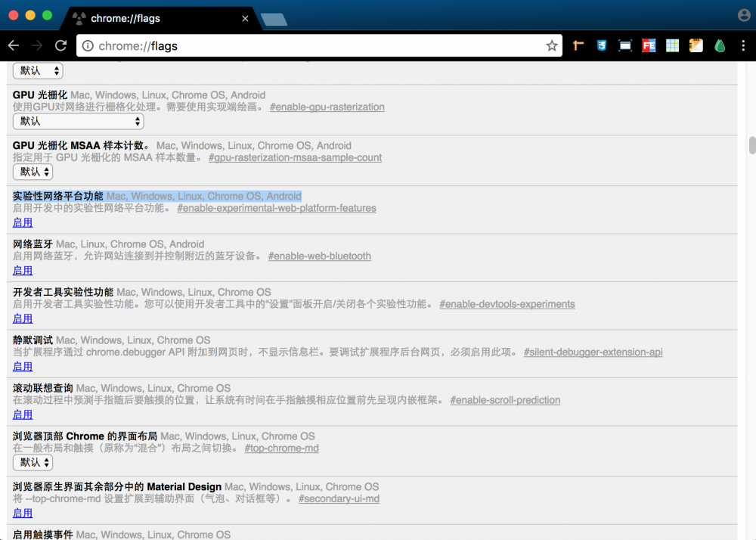
Task: Click the page vertical scrollbar thumb
Action: 752,145
